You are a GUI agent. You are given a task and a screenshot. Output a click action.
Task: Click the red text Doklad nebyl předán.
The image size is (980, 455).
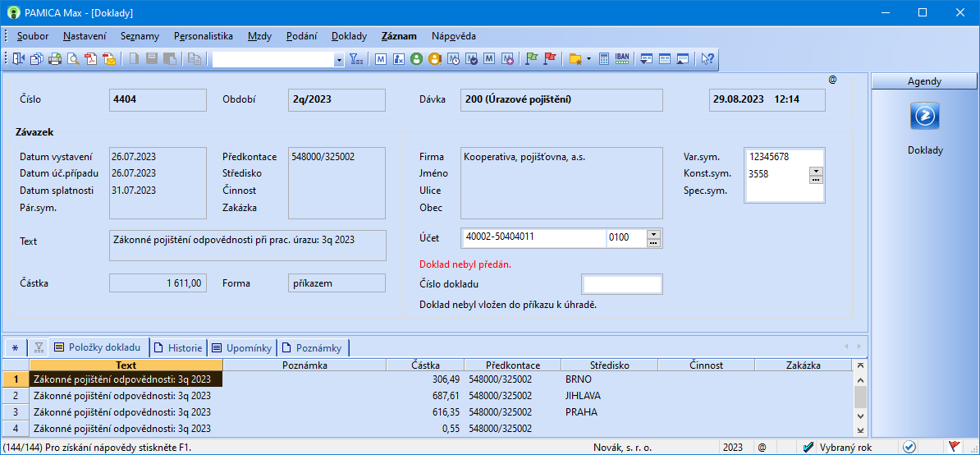[x=466, y=264]
